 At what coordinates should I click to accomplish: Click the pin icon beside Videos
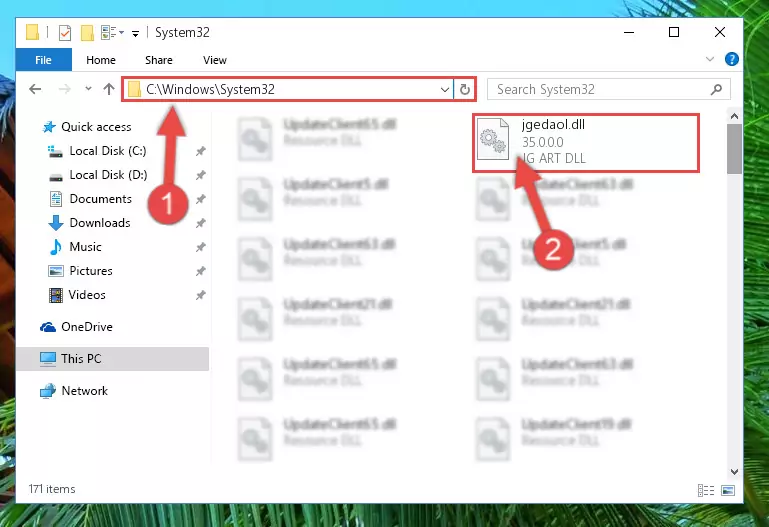click(201, 295)
